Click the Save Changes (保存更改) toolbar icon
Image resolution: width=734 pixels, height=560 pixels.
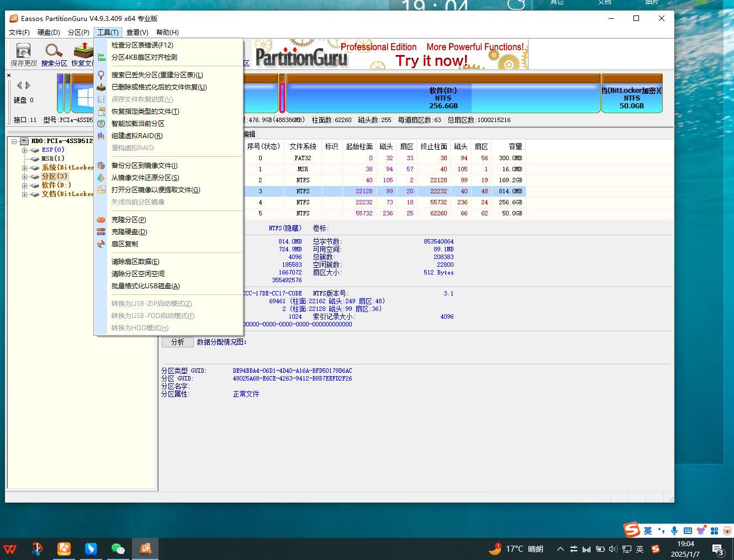[x=23, y=51]
